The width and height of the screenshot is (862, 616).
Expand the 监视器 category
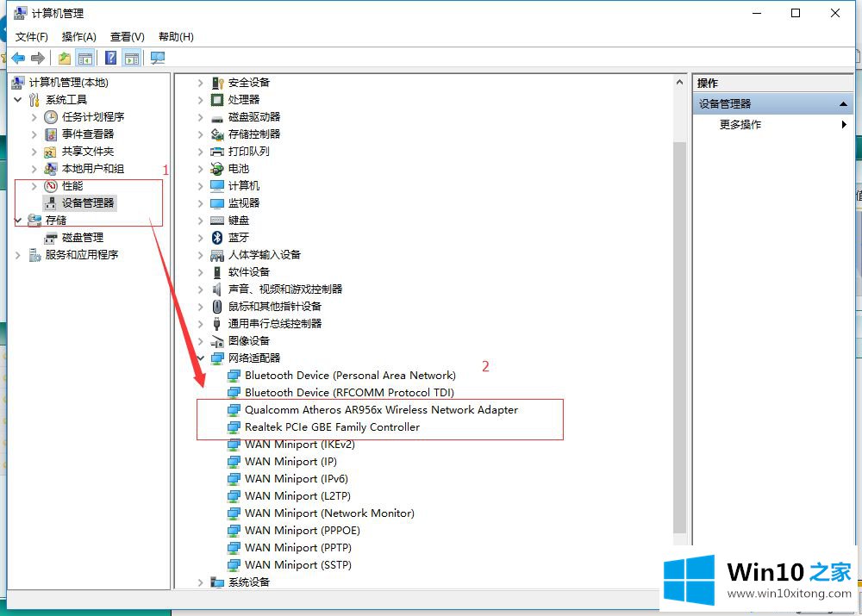pyautogui.click(x=201, y=203)
